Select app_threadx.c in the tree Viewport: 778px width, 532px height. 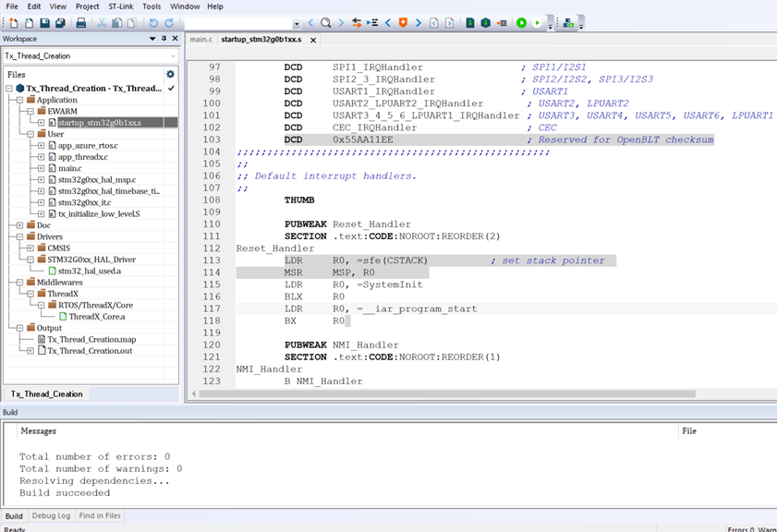(x=83, y=157)
